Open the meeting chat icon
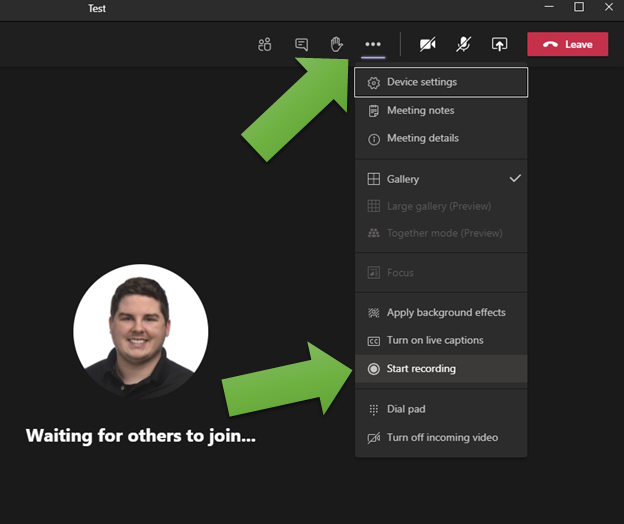 coord(301,44)
